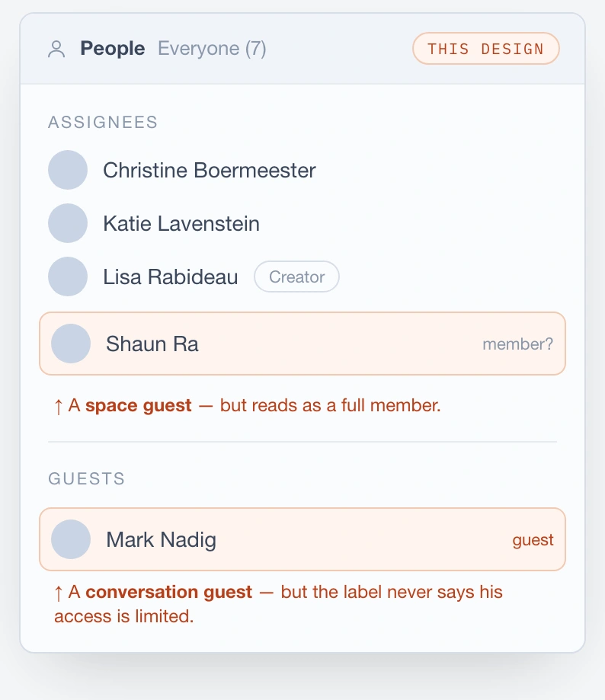
Task: Click the THIS DESIGN badge
Action: click(486, 49)
